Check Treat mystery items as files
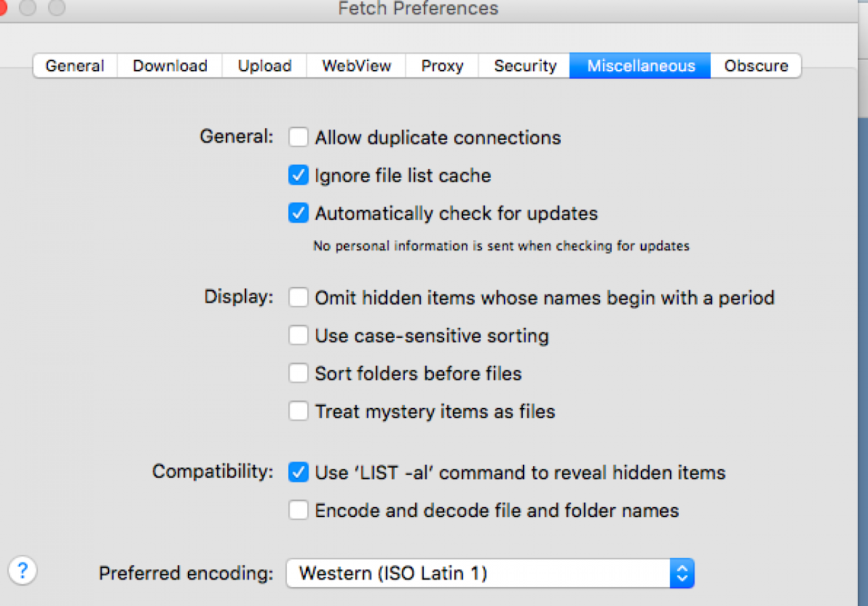This screenshot has height=606, width=868. click(x=298, y=411)
